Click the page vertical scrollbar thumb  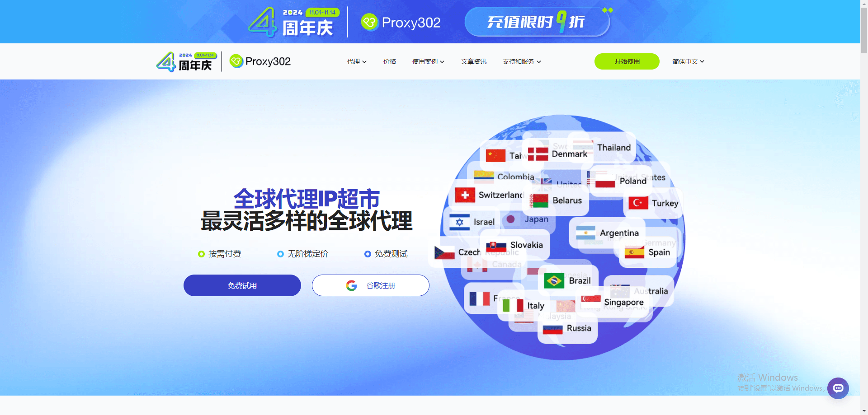[x=864, y=31]
